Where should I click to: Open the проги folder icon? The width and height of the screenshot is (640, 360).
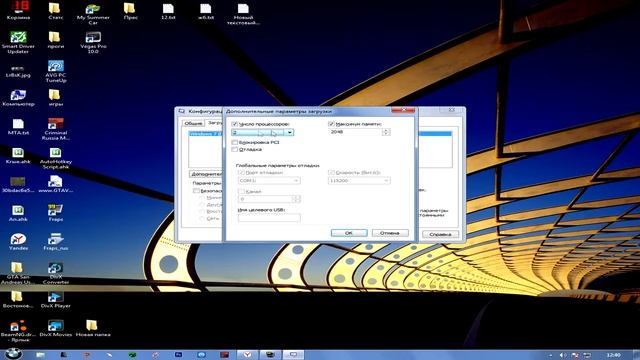(55, 40)
